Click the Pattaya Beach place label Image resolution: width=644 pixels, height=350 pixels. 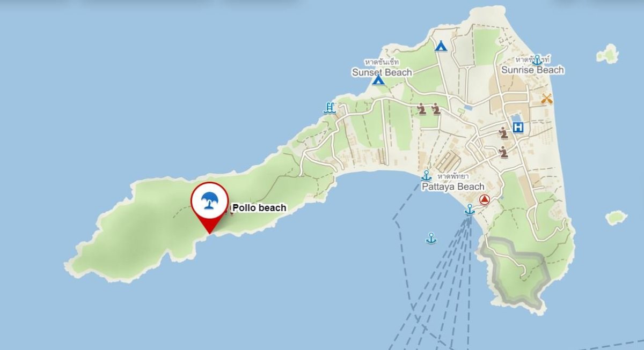click(x=453, y=187)
